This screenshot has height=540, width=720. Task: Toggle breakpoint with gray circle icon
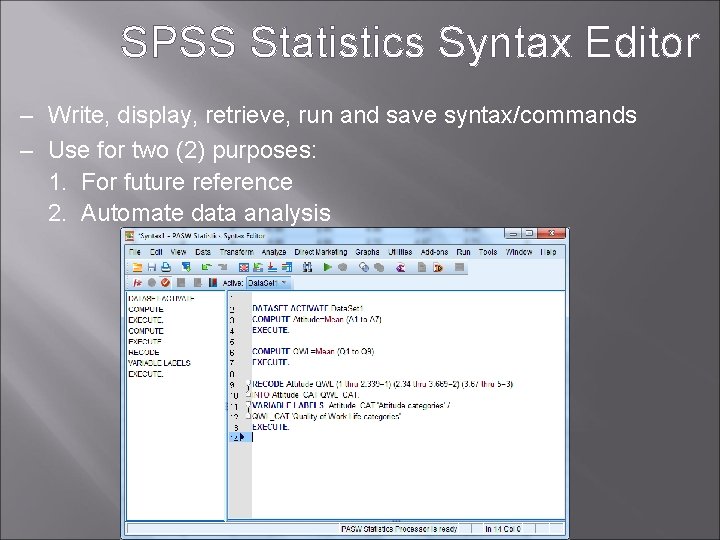(152, 283)
